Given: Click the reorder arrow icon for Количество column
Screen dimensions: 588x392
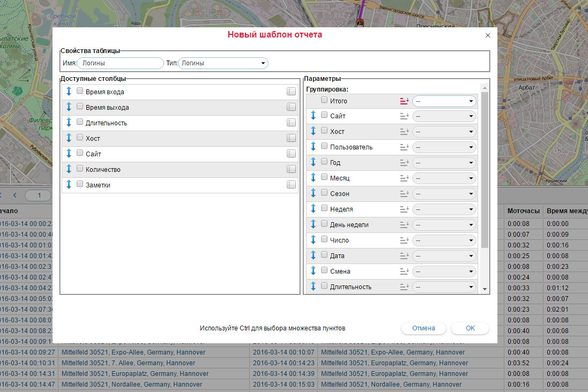Looking at the screenshot, I should (x=69, y=169).
